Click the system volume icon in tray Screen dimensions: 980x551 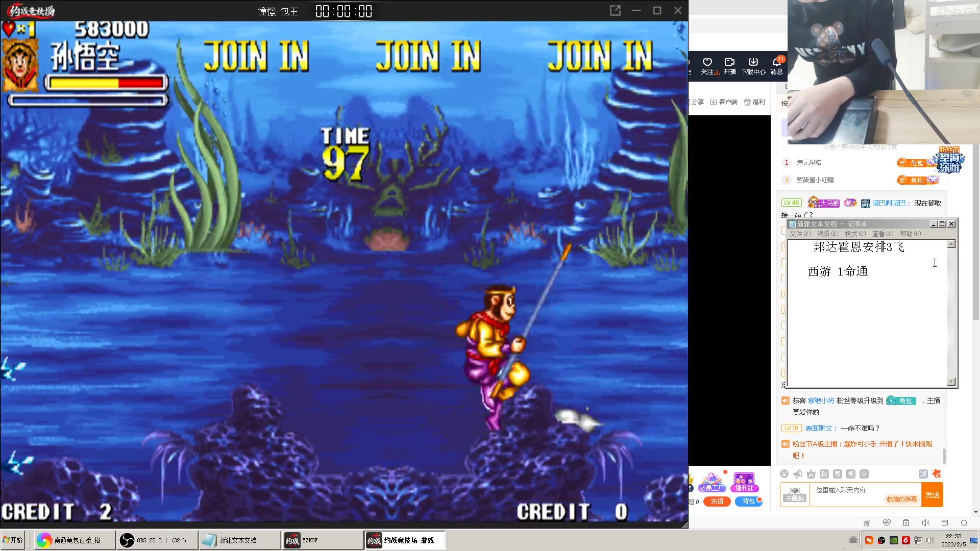930,540
